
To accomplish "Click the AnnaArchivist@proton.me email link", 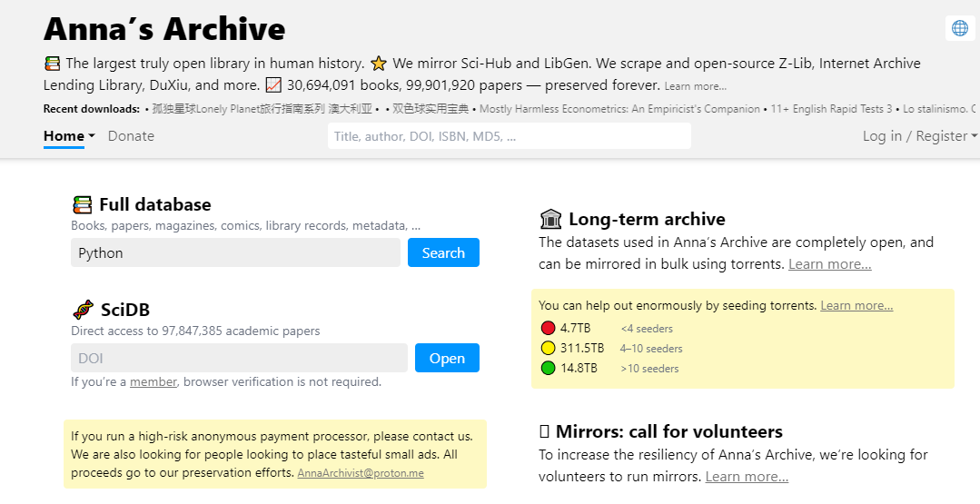I will click(361, 473).
